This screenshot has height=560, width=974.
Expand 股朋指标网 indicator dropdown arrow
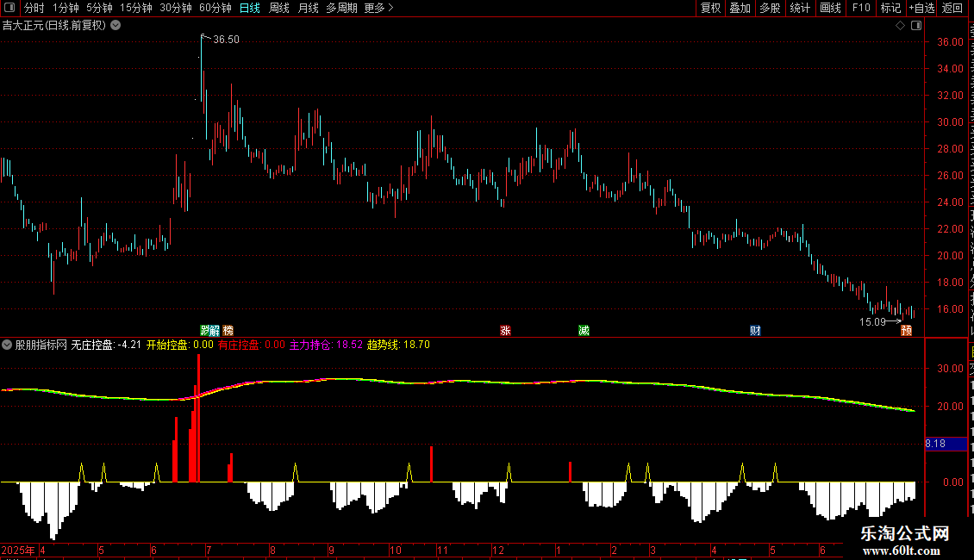pos(7,345)
